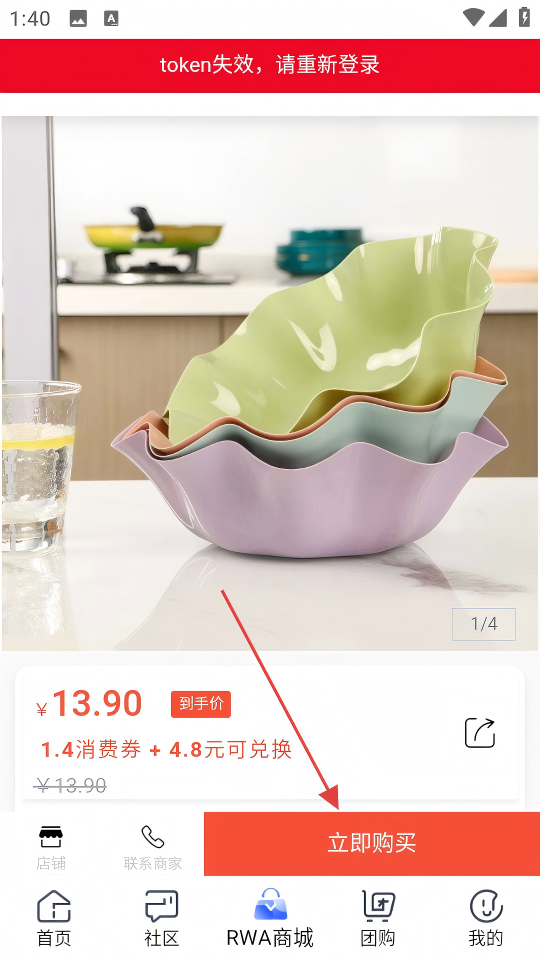Viewport: 540px width, 960px height.
Task: Tap the share icon beside the price
Action: click(479, 733)
